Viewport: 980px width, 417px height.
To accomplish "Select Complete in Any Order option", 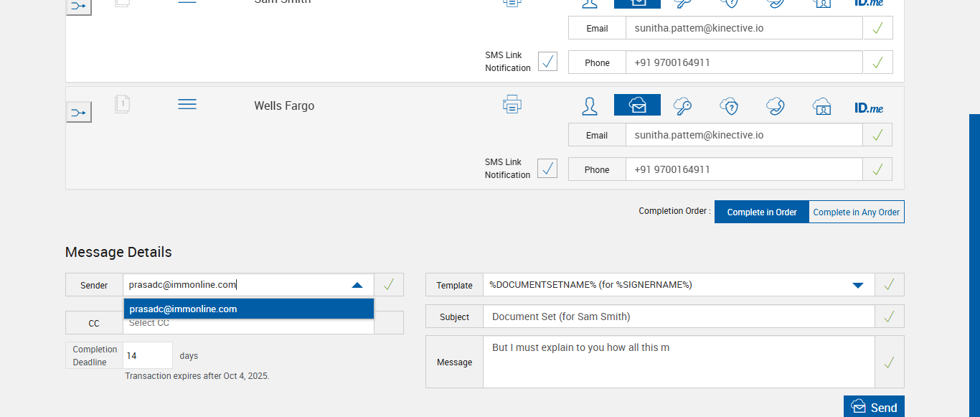I will click(857, 212).
